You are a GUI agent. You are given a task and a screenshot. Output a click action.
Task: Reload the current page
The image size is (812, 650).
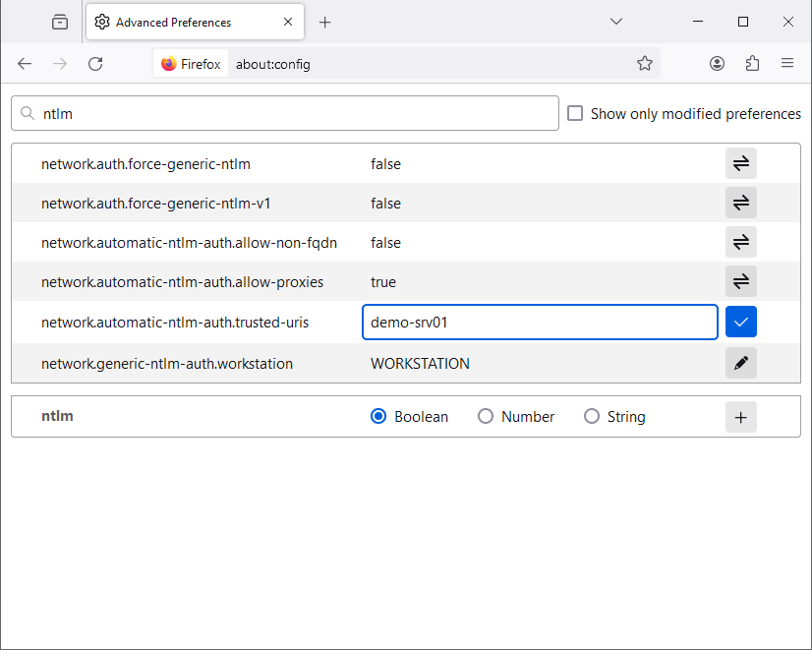95,64
